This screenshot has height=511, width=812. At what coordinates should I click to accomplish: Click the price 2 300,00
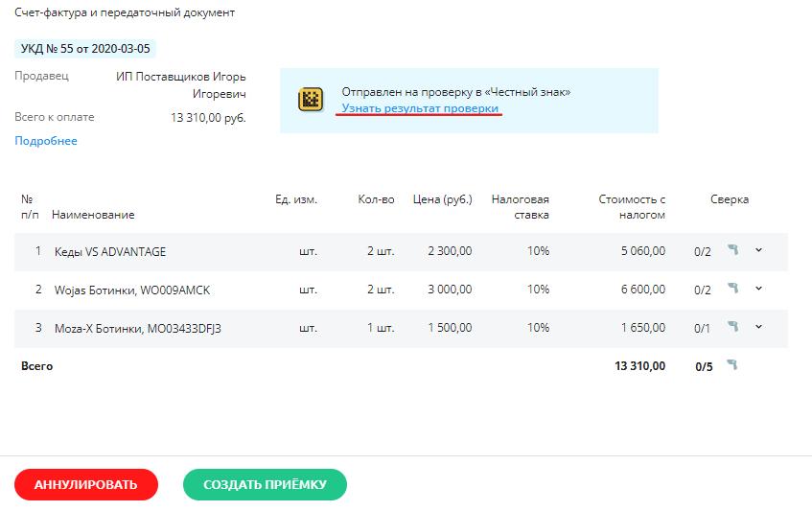[x=450, y=251]
